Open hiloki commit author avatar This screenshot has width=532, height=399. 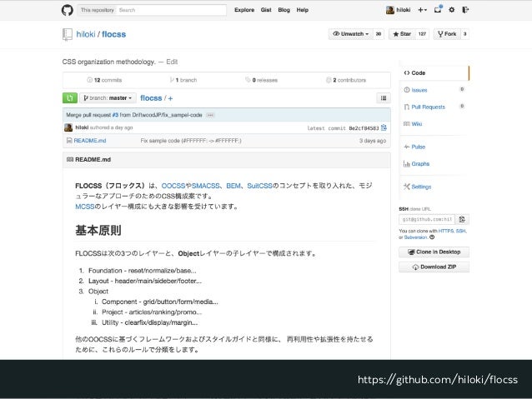pyautogui.click(x=68, y=127)
